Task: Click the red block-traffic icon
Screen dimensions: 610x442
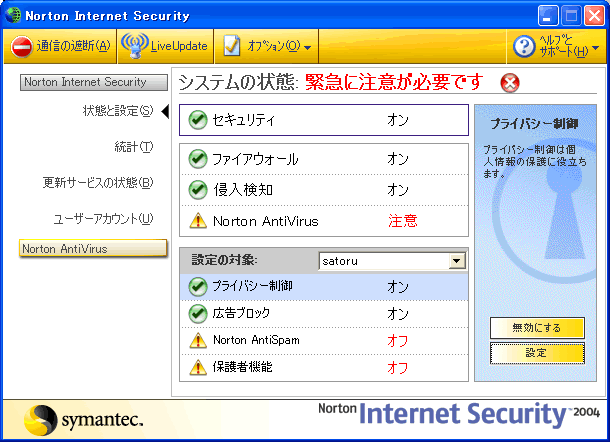Action: pos(21,47)
